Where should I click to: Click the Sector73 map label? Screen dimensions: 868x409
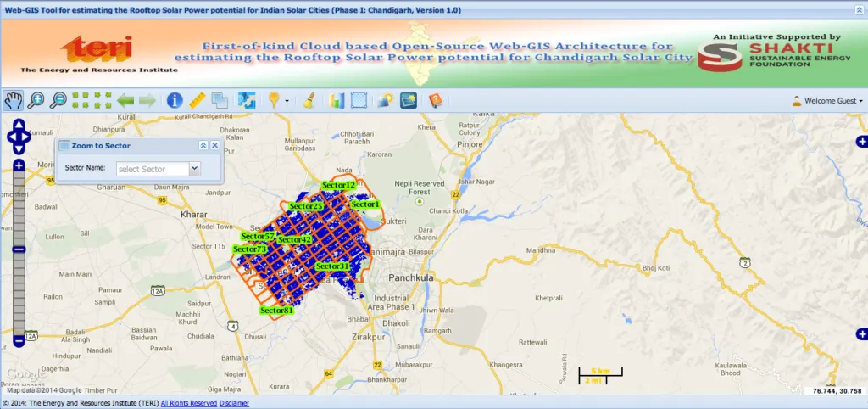tap(250, 249)
